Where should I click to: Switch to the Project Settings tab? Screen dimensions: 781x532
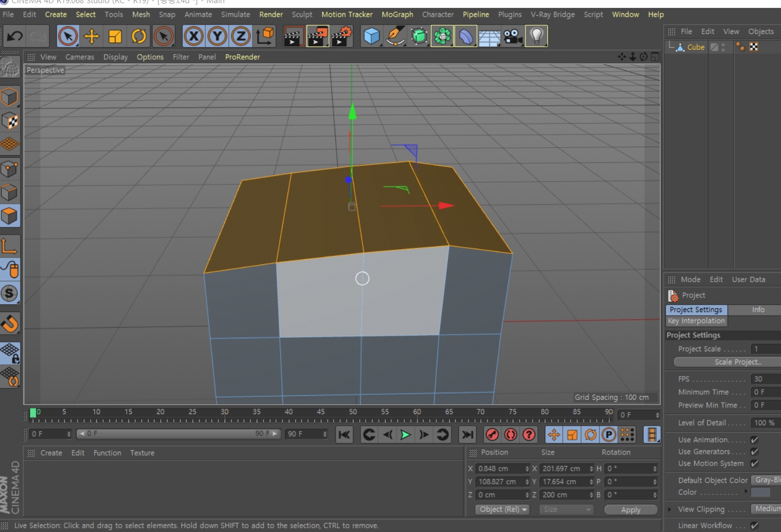pyautogui.click(x=696, y=310)
